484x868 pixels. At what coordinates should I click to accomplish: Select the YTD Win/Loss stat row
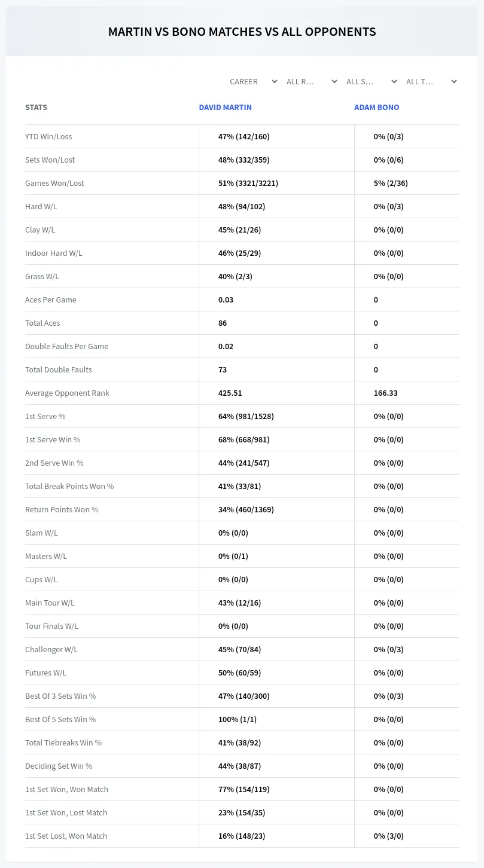pyautogui.click(x=242, y=136)
